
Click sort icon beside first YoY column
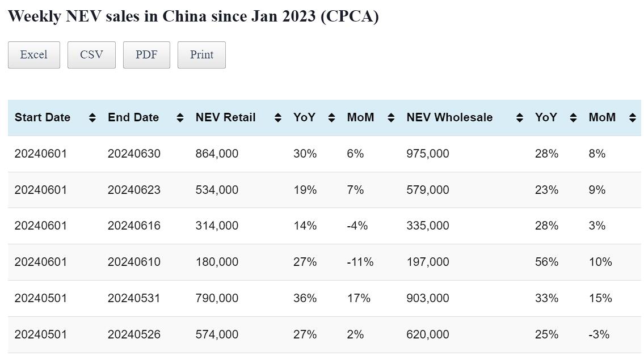(x=332, y=118)
